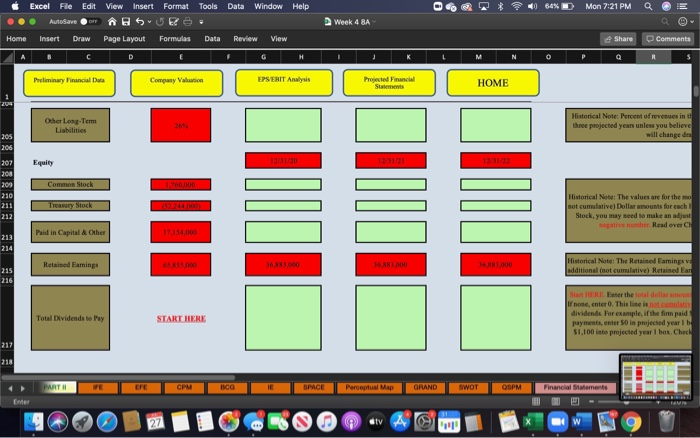
Task: Click the EPS/EBIT Analysis yellow button
Action: (x=284, y=83)
